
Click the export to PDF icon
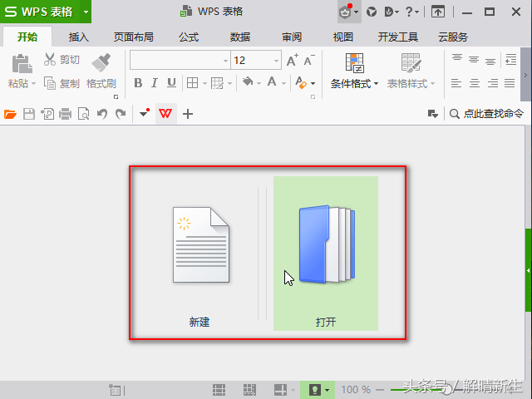[47, 114]
